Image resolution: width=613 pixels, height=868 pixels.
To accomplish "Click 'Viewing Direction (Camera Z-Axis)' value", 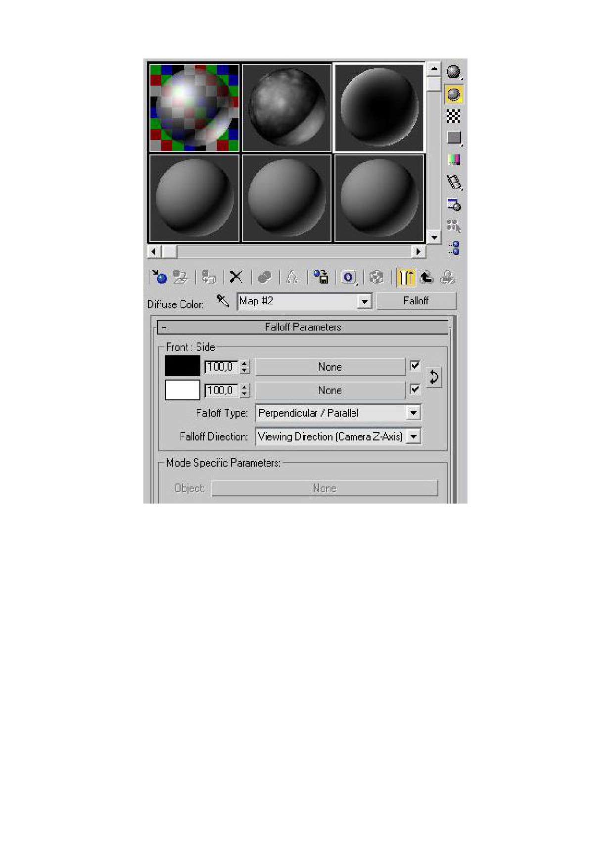I will click(x=330, y=436).
